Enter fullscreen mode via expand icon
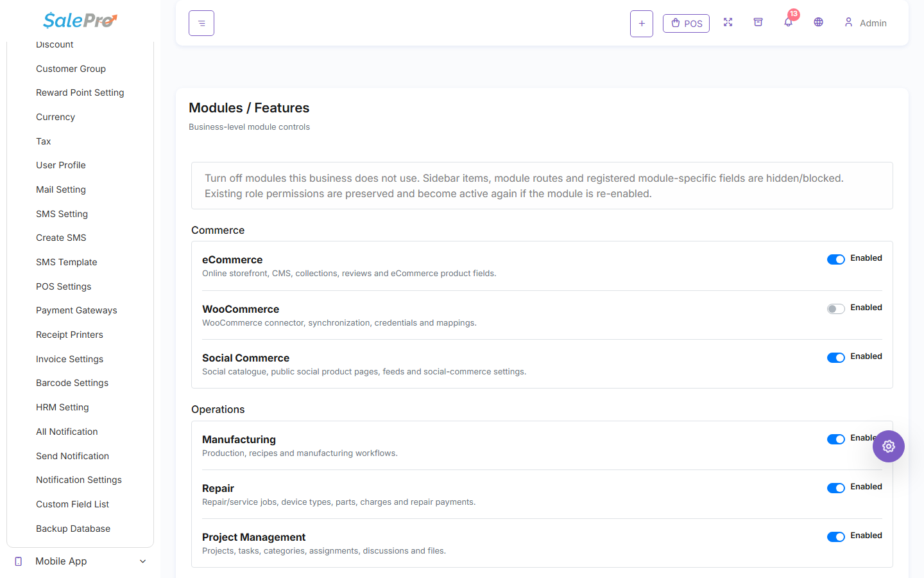This screenshot has height=578, width=924. pos(728,22)
